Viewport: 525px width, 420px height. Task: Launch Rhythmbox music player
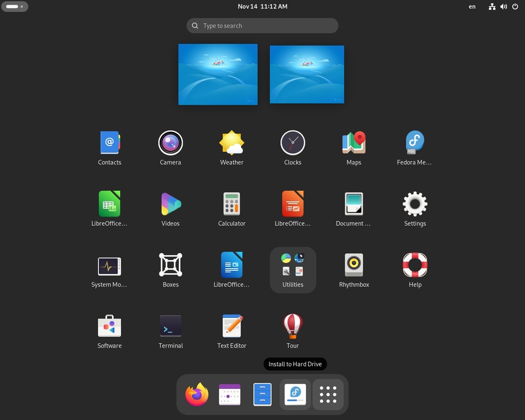tap(354, 265)
